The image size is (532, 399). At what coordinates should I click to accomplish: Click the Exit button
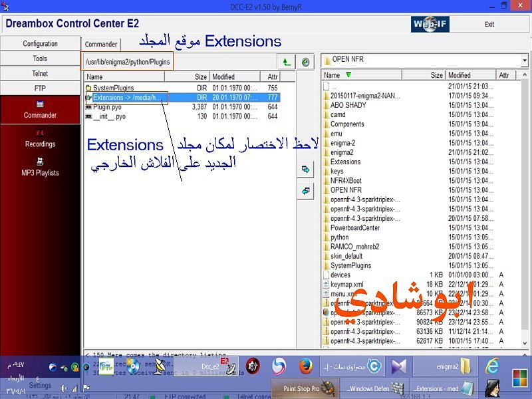point(489,24)
